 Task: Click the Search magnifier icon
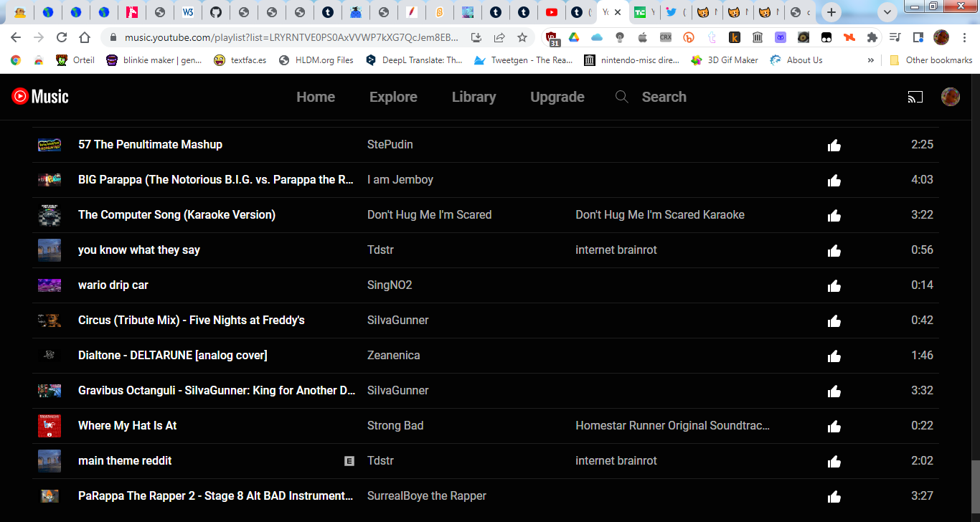pos(622,97)
